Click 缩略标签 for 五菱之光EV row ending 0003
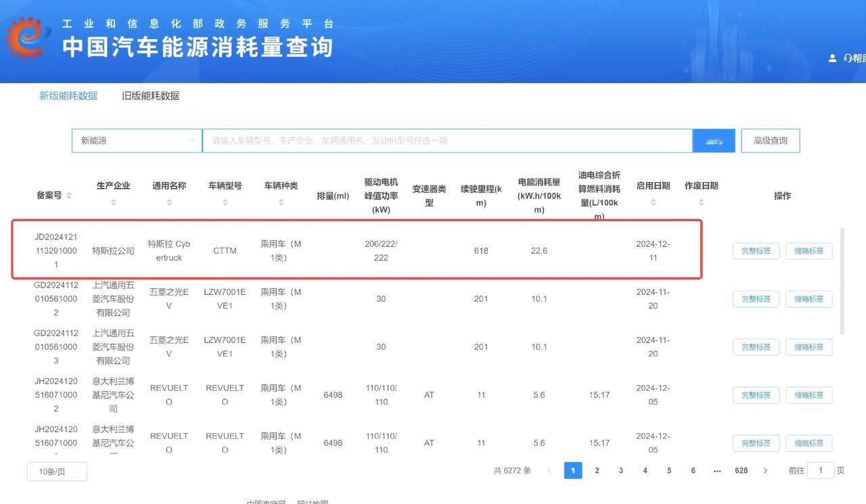 [x=808, y=347]
